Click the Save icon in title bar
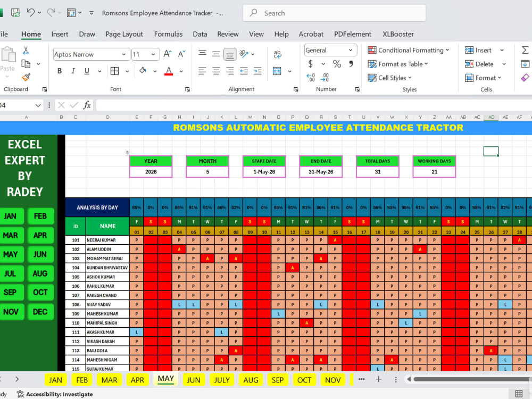The image size is (532, 399). tap(15, 13)
